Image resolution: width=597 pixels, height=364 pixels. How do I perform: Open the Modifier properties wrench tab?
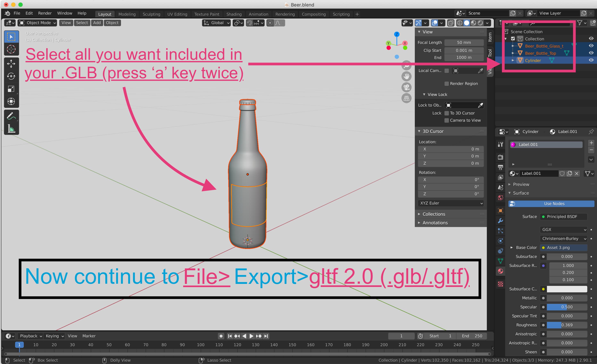500,221
